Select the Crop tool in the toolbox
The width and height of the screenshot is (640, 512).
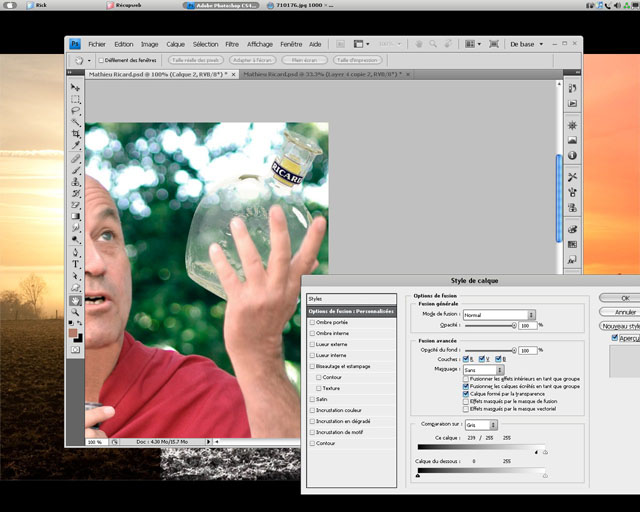[75, 135]
